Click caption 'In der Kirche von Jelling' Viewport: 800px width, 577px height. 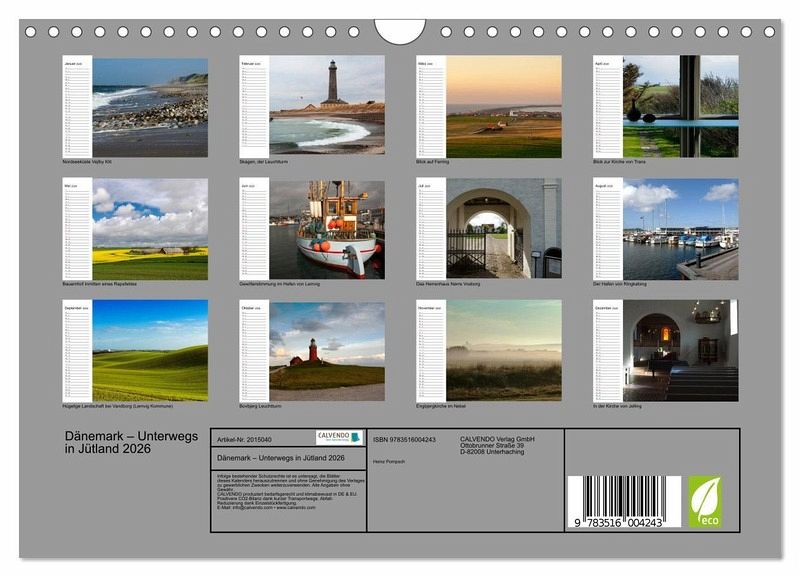pyautogui.click(x=617, y=406)
